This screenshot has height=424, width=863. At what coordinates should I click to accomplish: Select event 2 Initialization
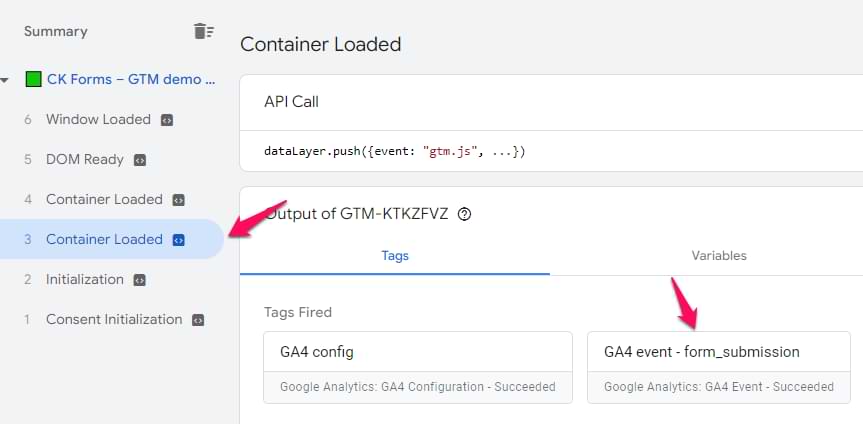[x=85, y=280]
